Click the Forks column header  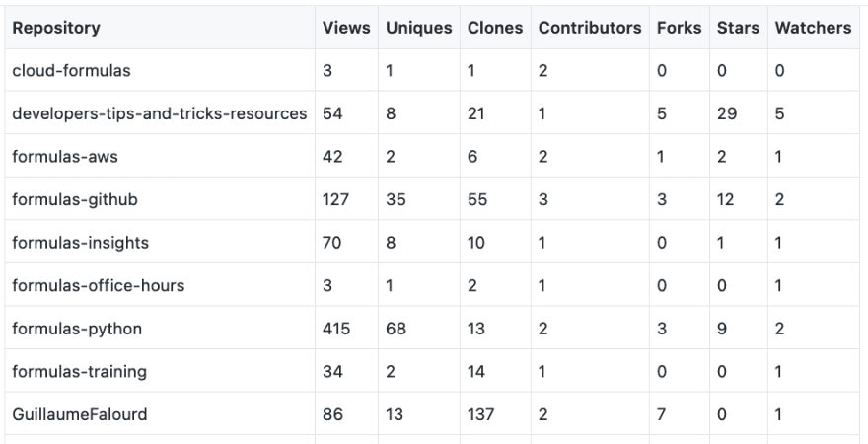coord(680,28)
